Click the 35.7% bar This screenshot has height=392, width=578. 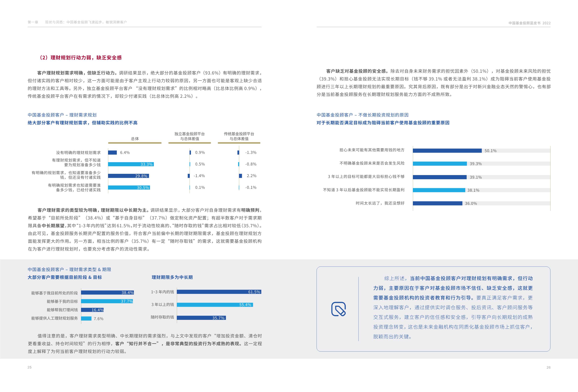(202, 318)
